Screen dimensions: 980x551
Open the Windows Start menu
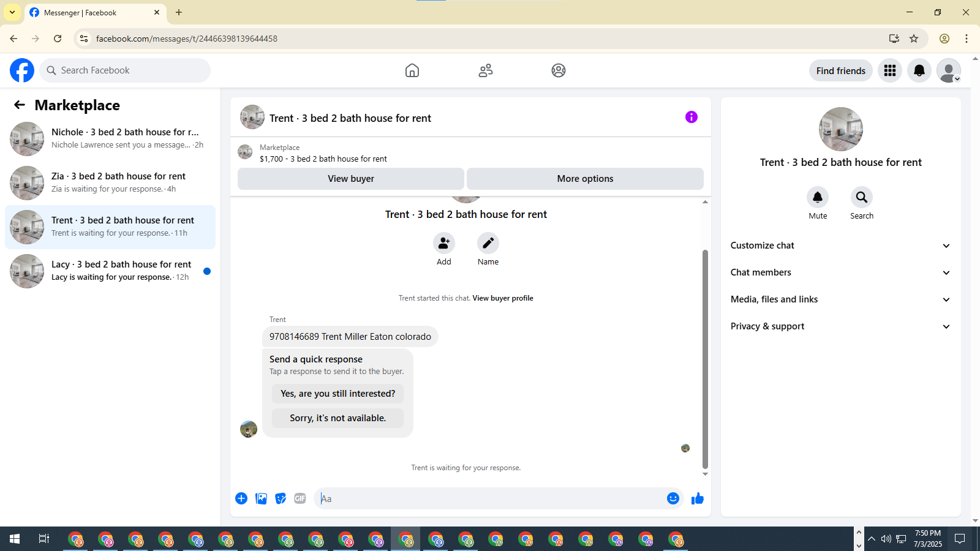(x=15, y=539)
